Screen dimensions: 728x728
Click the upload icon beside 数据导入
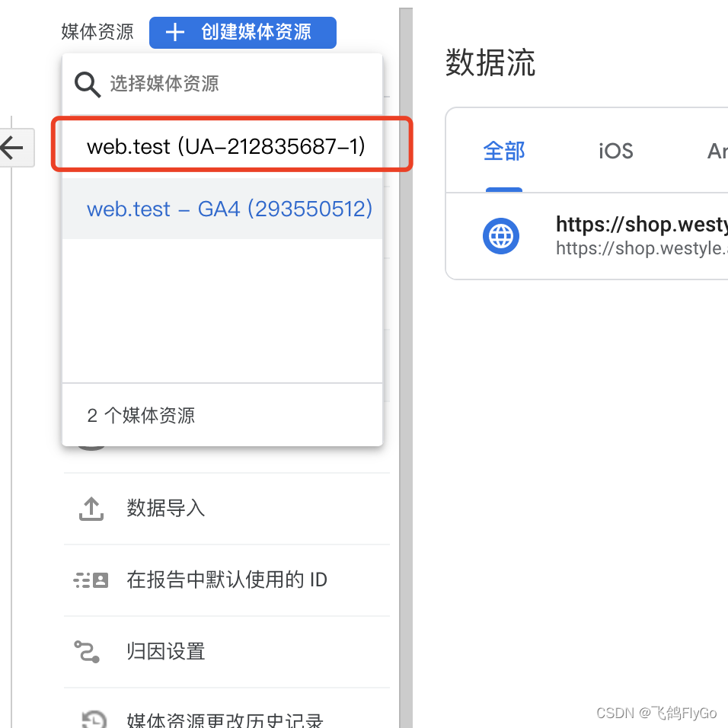(91, 509)
